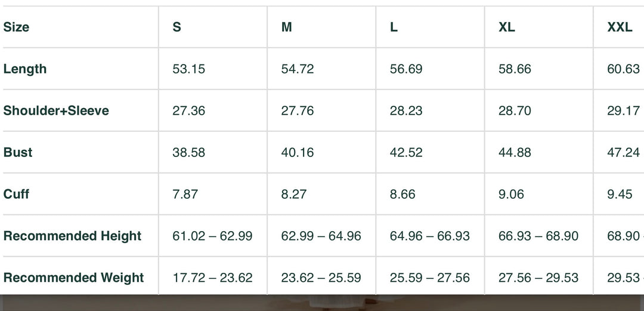Click the 60.63 length value for XXL
644x311 pixels.
[x=623, y=69]
